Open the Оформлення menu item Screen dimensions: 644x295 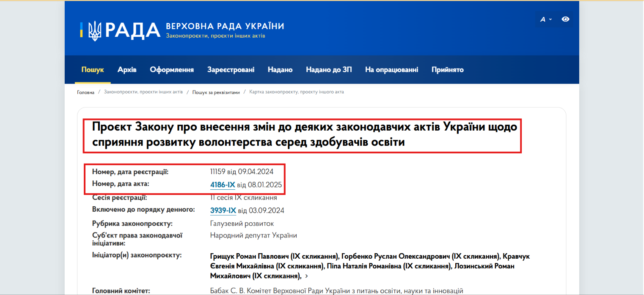172,70
